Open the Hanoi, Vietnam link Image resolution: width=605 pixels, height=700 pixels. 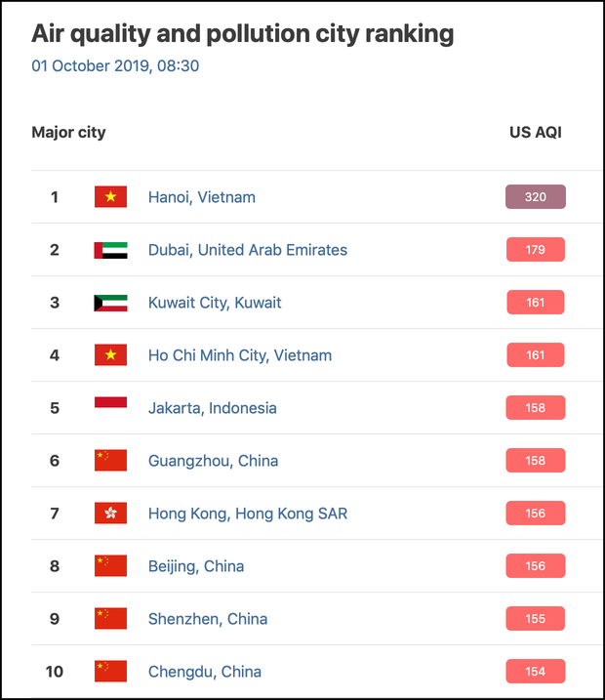pyautogui.click(x=202, y=197)
